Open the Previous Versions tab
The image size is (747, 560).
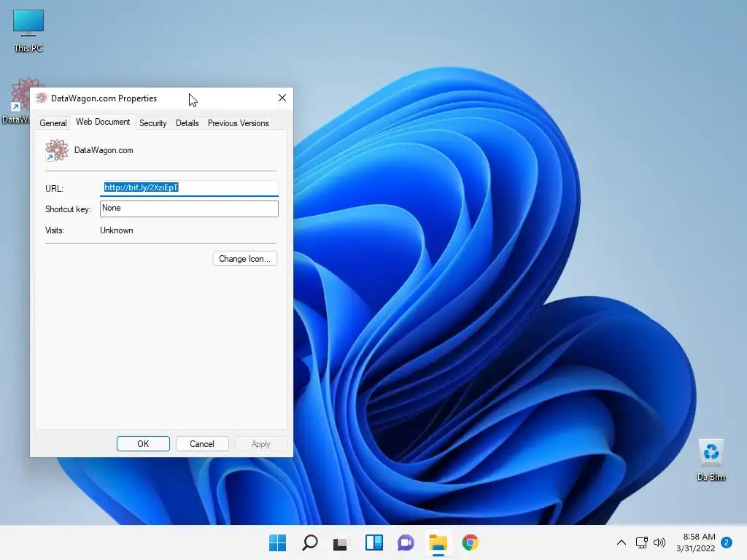pyautogui.click(x=239, y=122)
